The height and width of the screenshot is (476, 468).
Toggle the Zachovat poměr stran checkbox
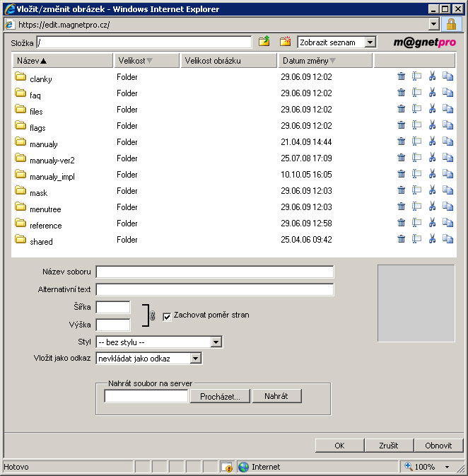(x=168, y=316)
